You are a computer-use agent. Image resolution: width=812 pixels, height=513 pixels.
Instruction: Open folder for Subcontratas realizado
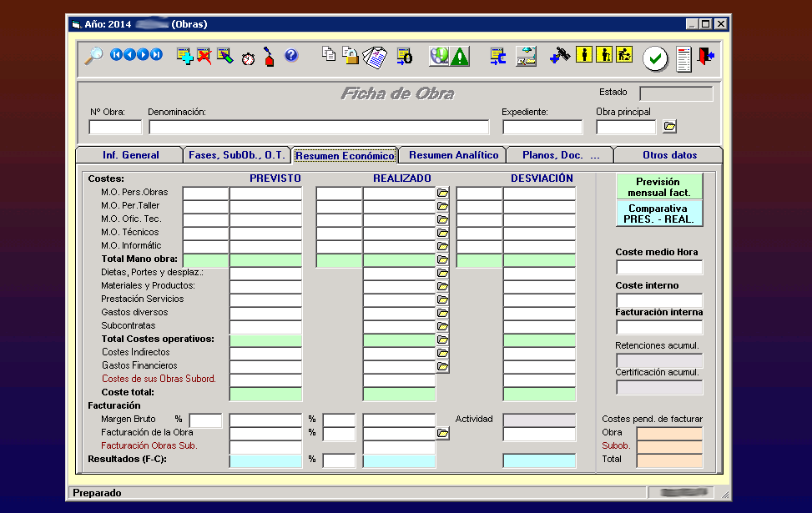[x=442, y=326]
